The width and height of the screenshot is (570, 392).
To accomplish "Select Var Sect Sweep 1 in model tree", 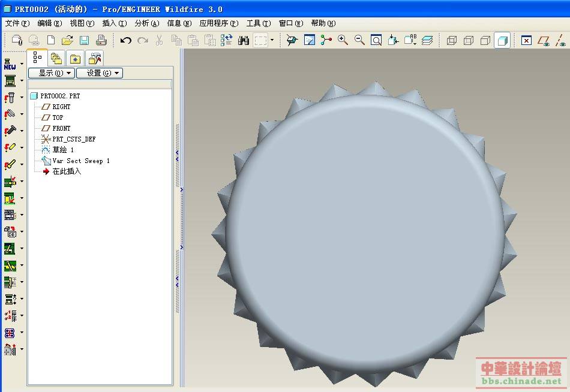I will (x=80, y=161).
